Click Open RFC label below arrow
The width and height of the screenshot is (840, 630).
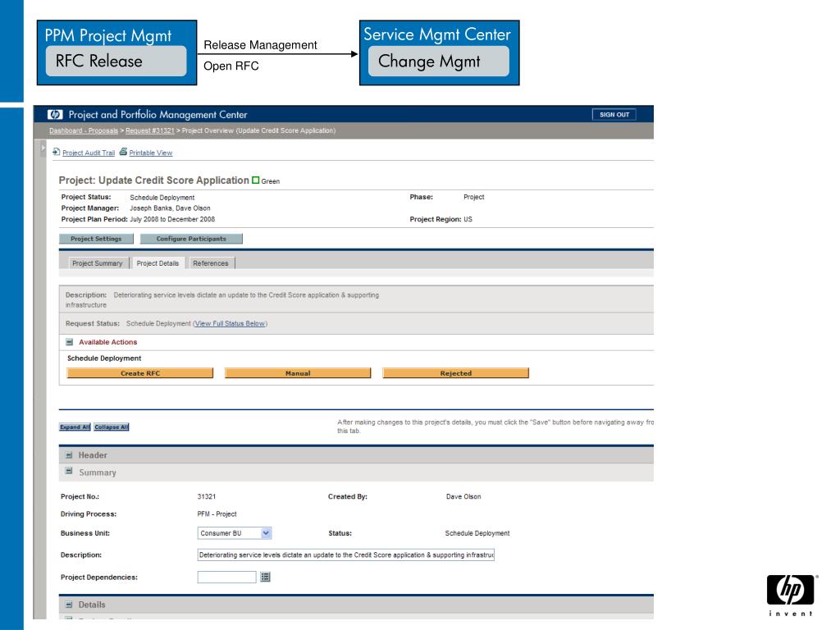point(231,66)
